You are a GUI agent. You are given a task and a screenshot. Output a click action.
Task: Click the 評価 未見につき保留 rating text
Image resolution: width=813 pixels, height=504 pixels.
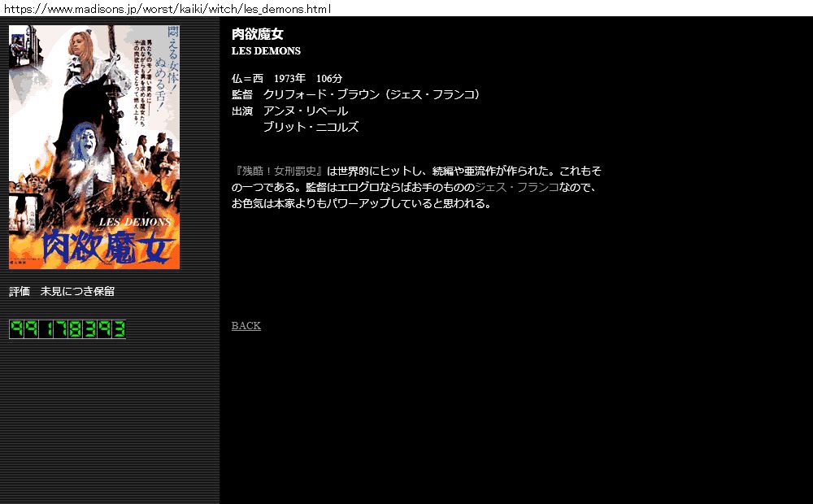[62, 292]
